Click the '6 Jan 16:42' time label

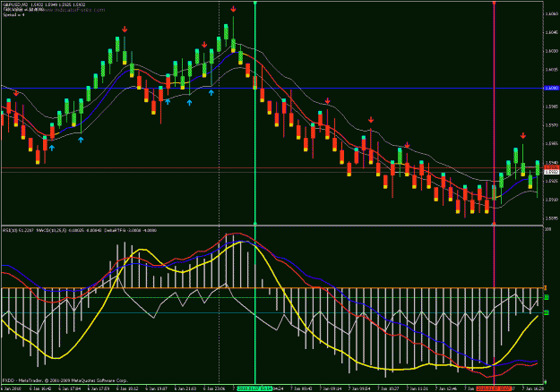pyautogui.click(x=40, y=388)
